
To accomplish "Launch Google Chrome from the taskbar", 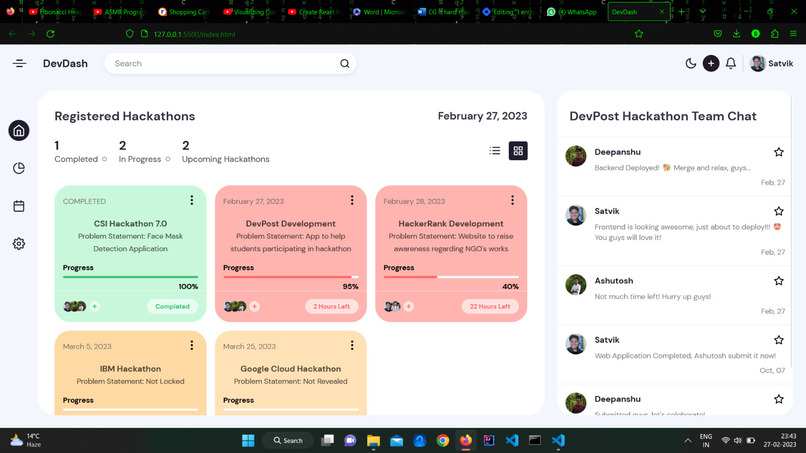I will coord(443,441).
